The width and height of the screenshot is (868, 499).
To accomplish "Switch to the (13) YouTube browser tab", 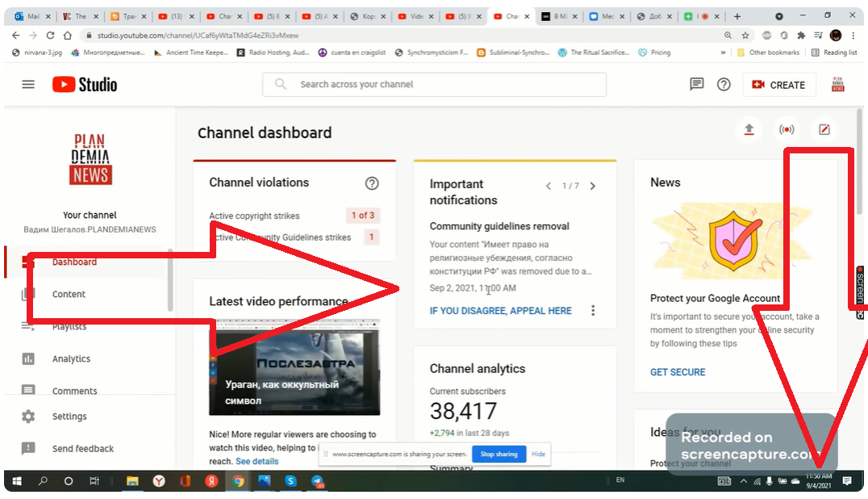I will tap(176, 16).
